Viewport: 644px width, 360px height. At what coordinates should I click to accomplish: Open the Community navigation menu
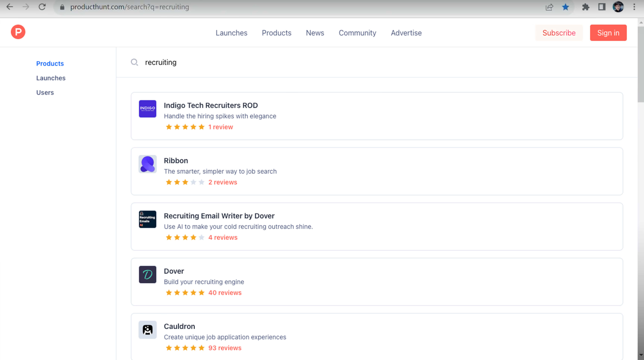point(357,33)
